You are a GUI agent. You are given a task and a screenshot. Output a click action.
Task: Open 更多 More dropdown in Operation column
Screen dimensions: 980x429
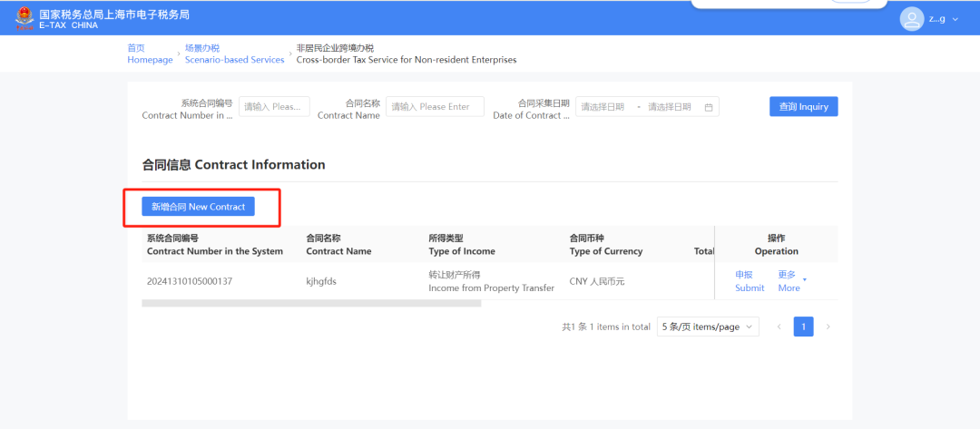tap(792, 281)
